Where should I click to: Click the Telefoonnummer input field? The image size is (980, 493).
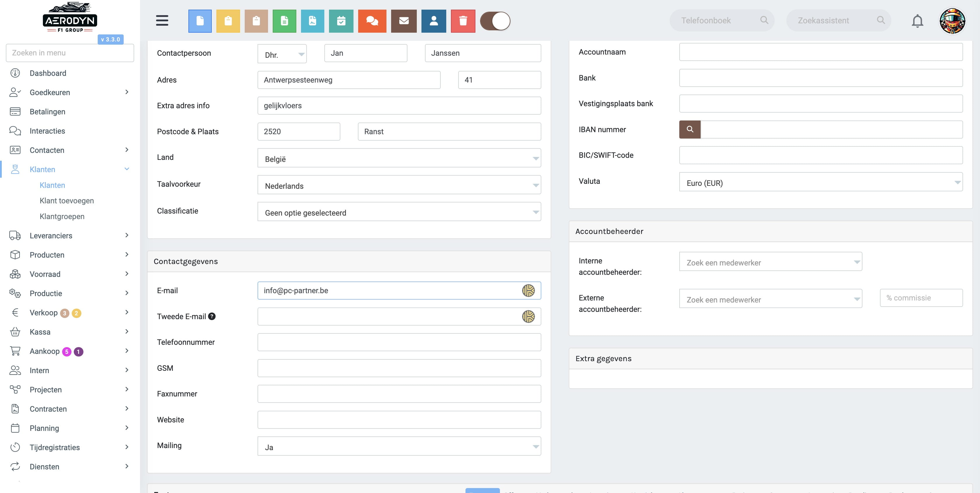(400, 342)
